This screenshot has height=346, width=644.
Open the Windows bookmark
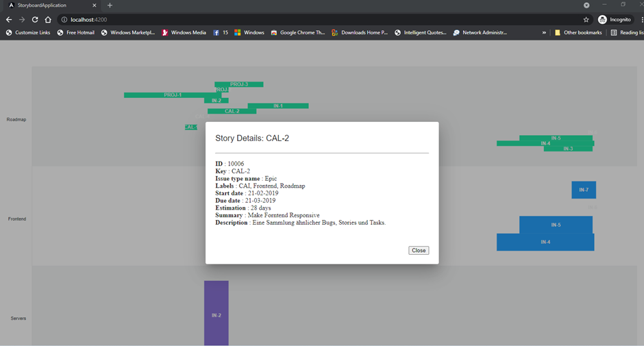tap(249, 32)
